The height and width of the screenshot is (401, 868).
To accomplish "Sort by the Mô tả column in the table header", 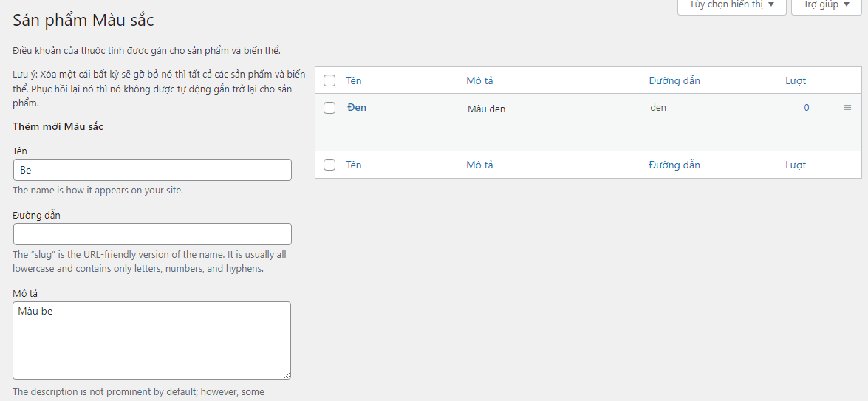I will tap(479, 80).
